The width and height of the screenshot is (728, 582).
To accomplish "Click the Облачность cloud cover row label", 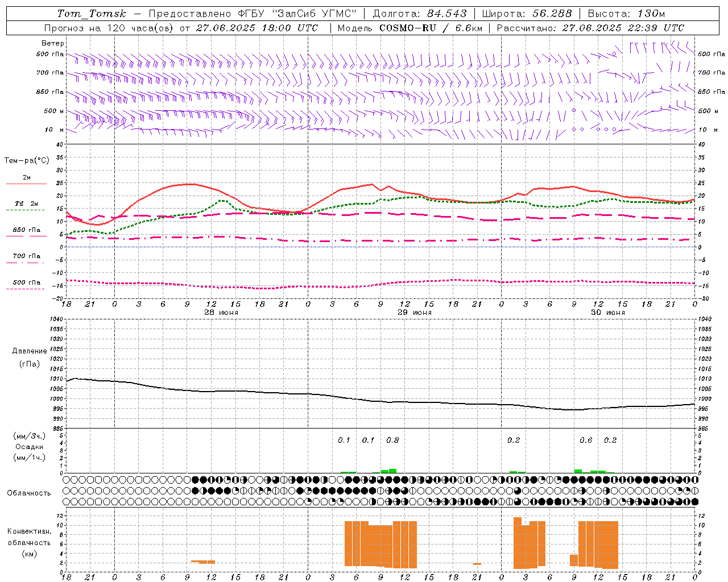I will pyautogui.click(x=29, y=493).
